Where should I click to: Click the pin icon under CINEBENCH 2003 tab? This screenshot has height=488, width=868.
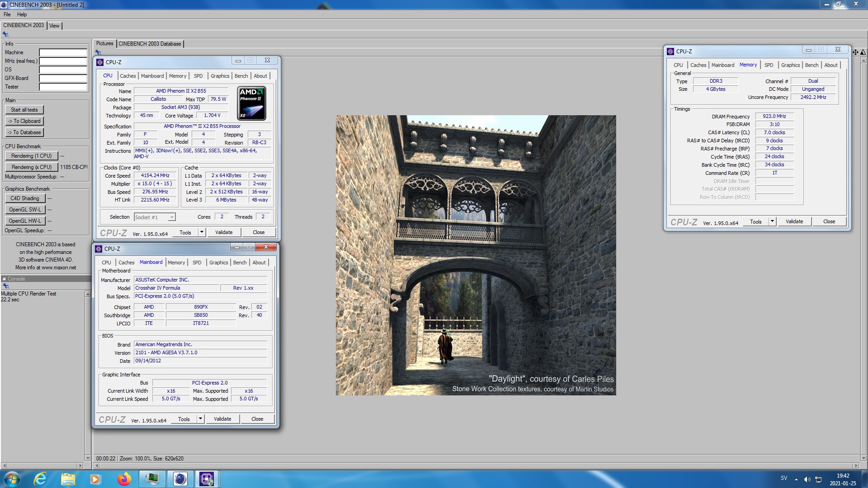5,34
